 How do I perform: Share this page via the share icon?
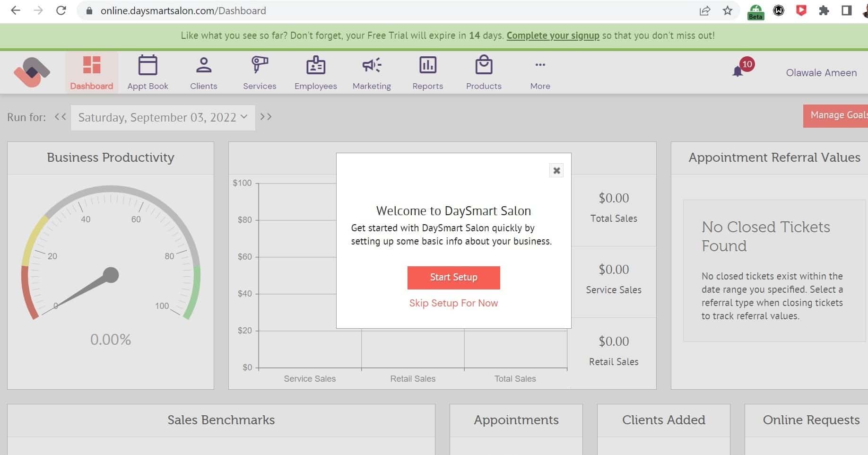(705, 10)
